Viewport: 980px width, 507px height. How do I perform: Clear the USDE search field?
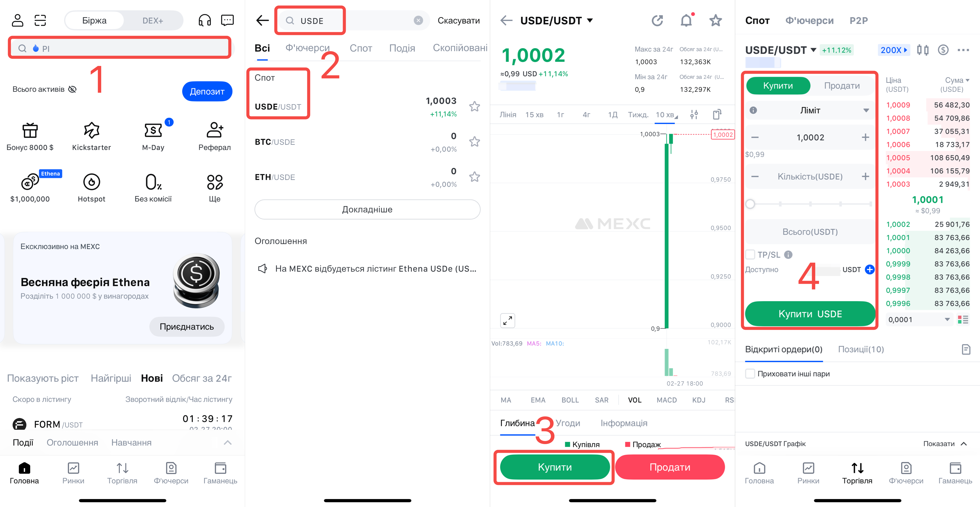click(418, 21)
